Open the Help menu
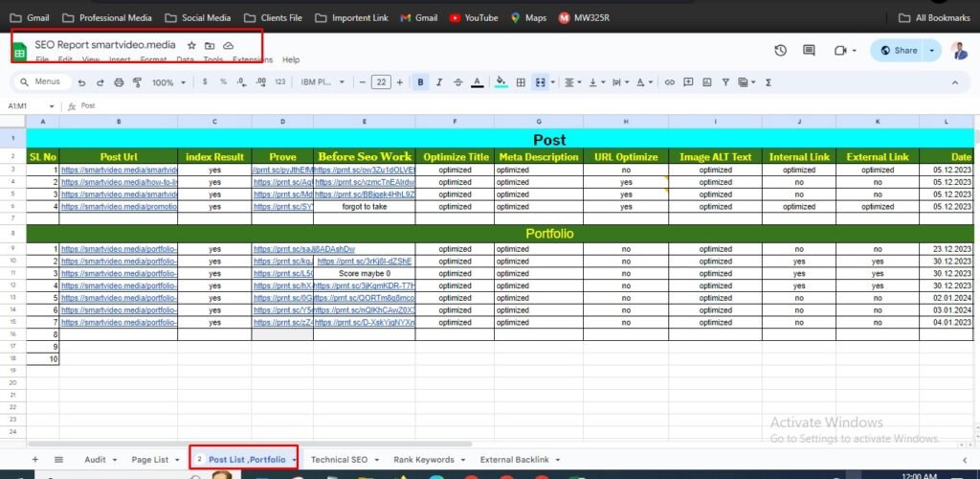 291,60
